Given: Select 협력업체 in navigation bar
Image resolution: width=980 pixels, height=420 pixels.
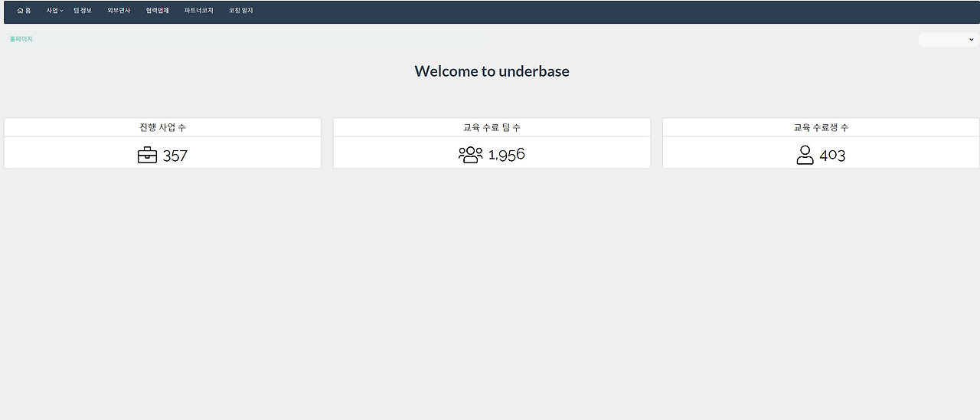Looking at the screenshot, I should [157, 11].
